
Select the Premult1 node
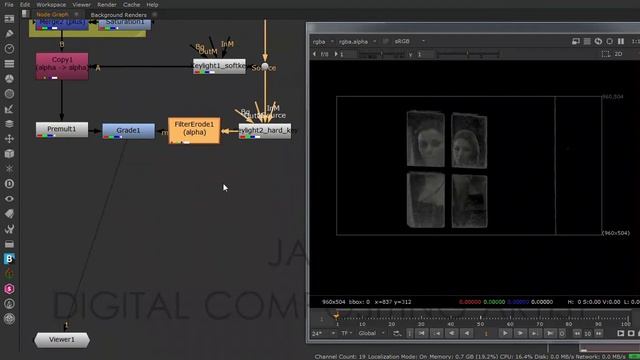[x=62, y=129]
